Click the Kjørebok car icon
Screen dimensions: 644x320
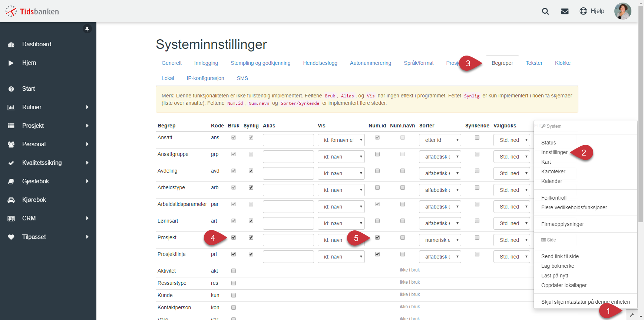click(11, 200)
